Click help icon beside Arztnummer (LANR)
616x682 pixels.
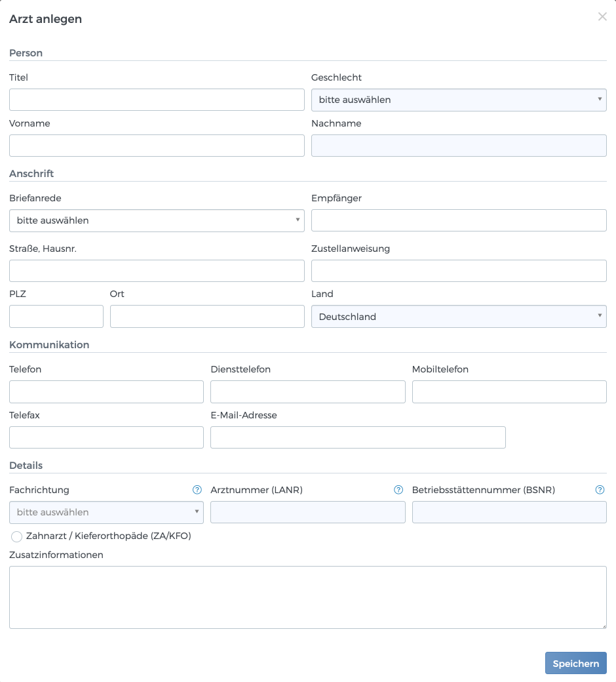tap(398, 490)
